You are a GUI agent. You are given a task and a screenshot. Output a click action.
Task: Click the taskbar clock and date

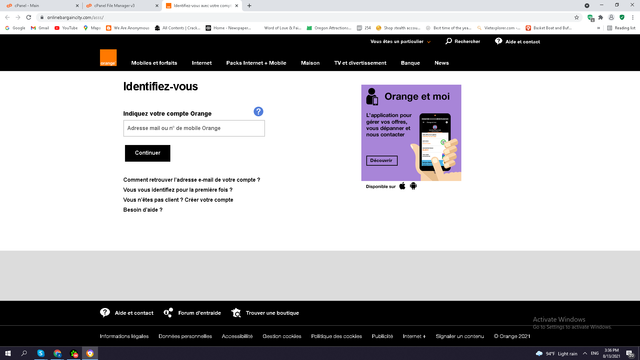point(611,353)
